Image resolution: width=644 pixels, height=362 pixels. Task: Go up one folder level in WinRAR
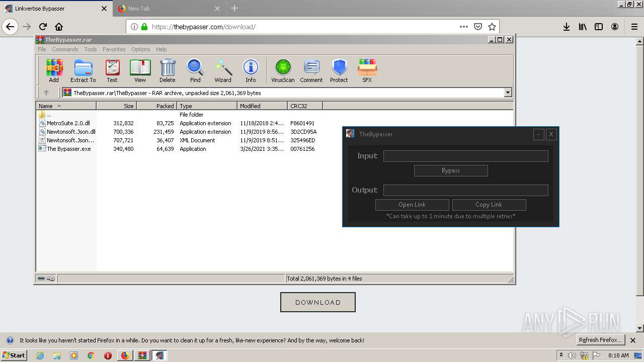pos(46,93)
